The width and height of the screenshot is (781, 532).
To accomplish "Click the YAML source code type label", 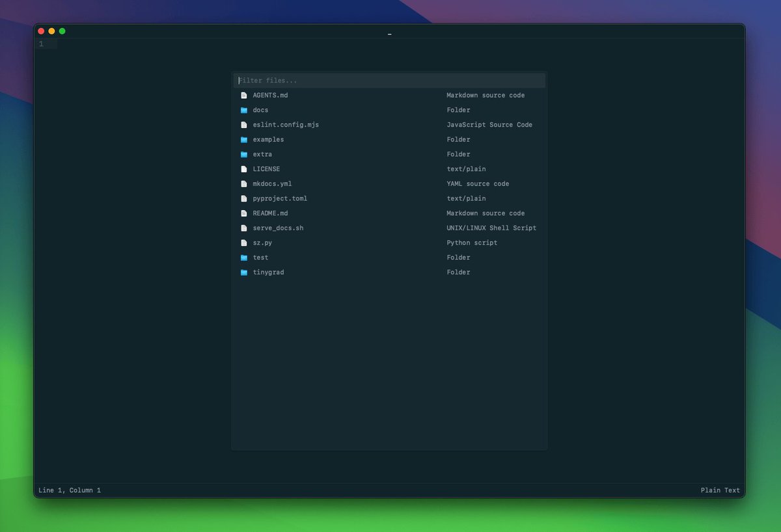I will [478, 184].
